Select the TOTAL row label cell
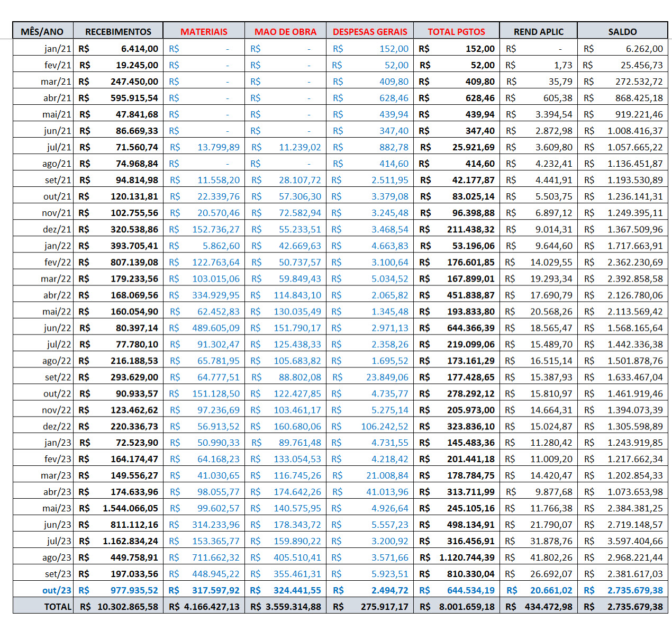The height and width of the screenshot is (630, 672). [57, 607]
